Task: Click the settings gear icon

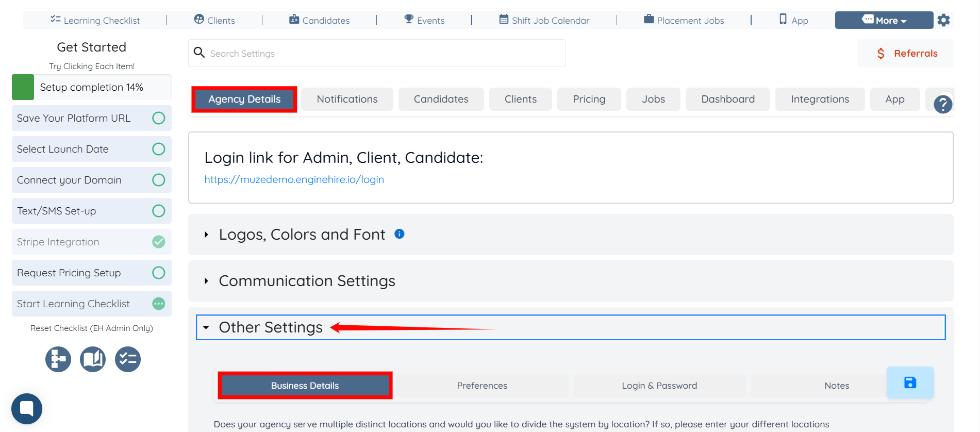Action: click(x=943, y=21)
